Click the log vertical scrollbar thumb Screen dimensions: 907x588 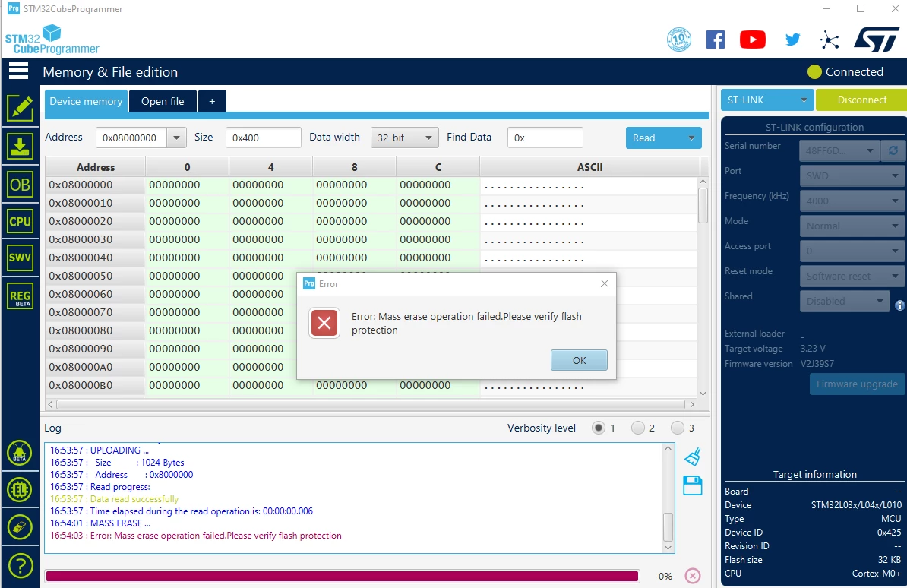tap(668, 526)
